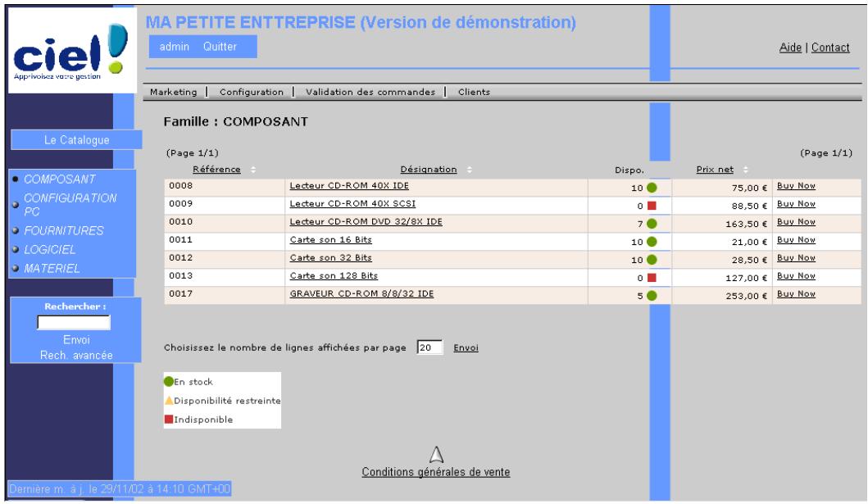Click the red unavailable square for item 0009
The image size is (868, 504).
pyautogui.click(x=652, y=206)
